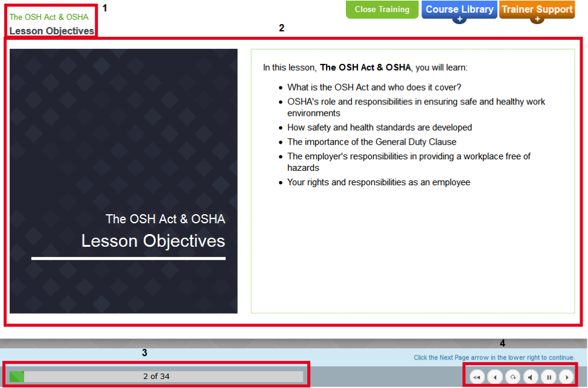Click the Close Training button
Viewport: 588px width, 388px height.
pyautogui.click(x=382, y=10)
